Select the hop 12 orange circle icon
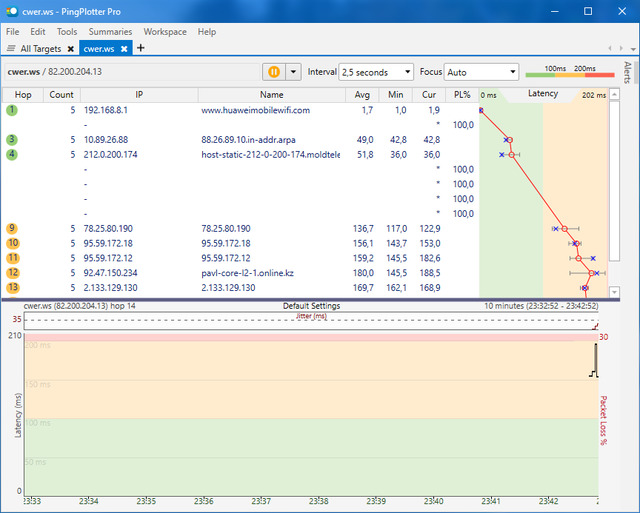 12,272
